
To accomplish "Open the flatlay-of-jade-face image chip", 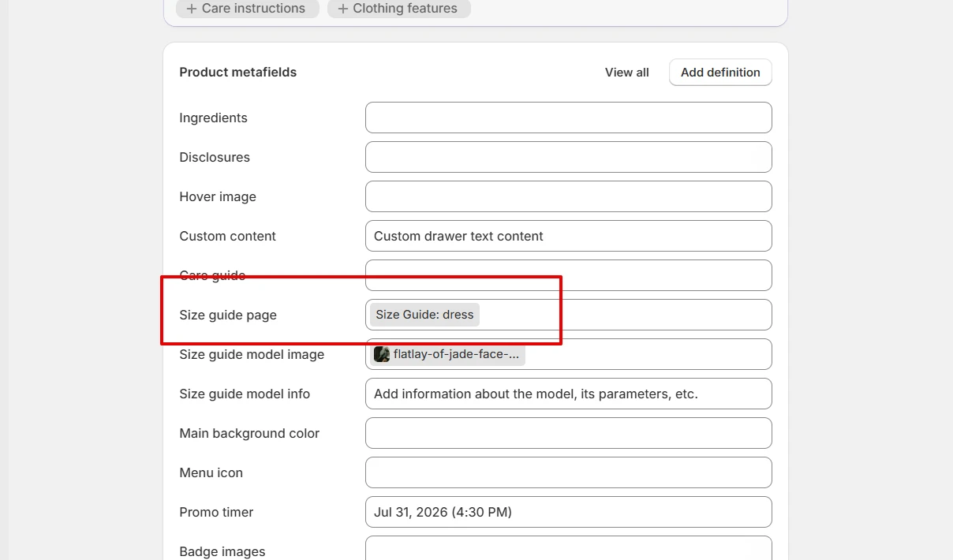I will click(447, 354).
